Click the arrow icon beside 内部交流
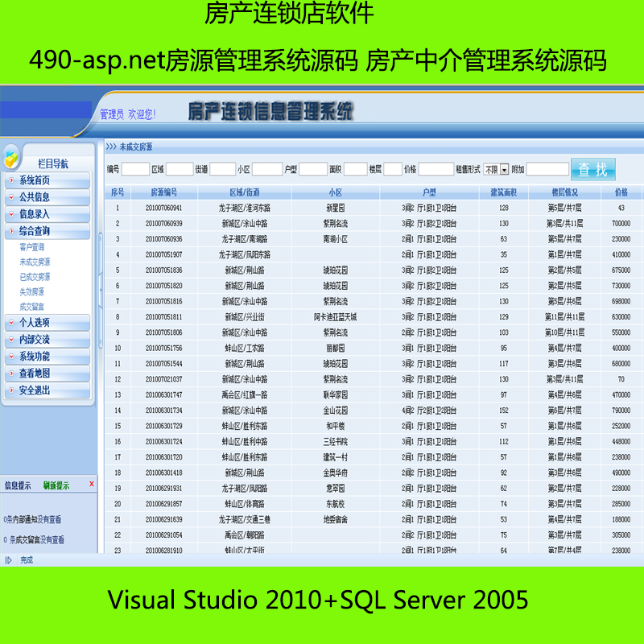The width and height of the screenshot is (644, 644). 11,339
